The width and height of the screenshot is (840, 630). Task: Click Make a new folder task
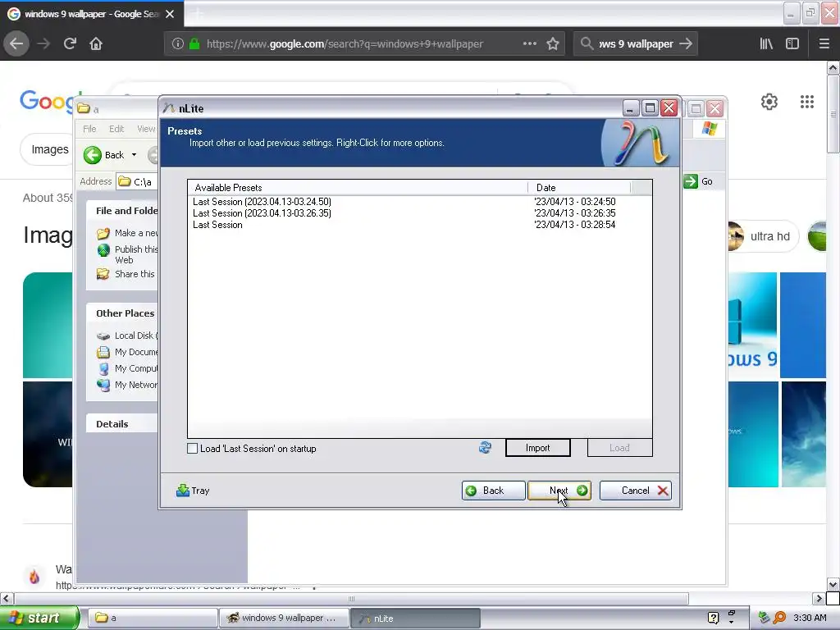click(x=127, y=233)
